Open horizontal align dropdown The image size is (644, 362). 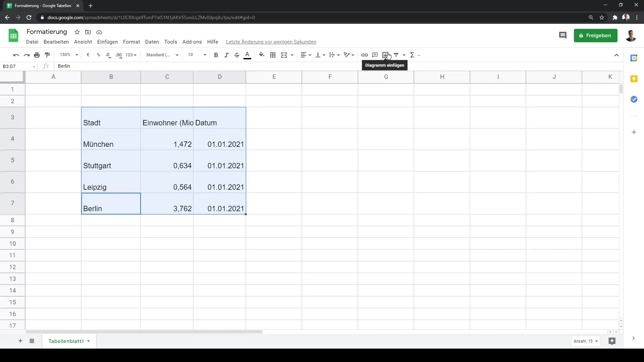[306, 55]
